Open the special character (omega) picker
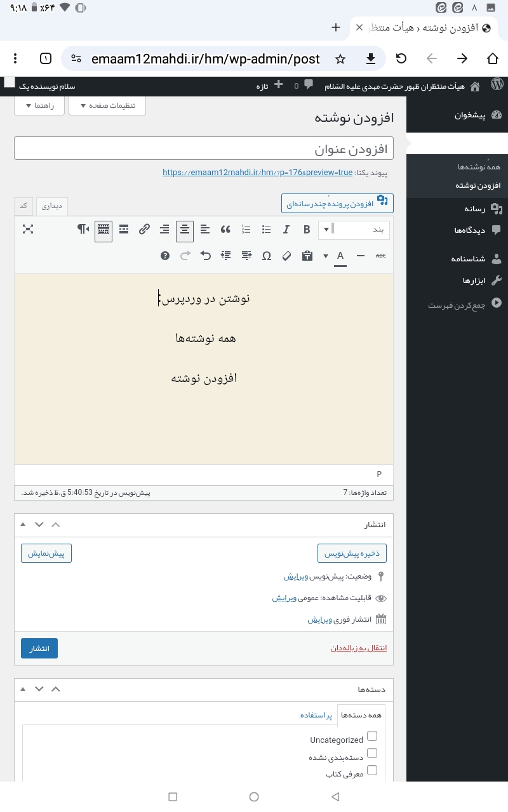 [x=267, y=256]
